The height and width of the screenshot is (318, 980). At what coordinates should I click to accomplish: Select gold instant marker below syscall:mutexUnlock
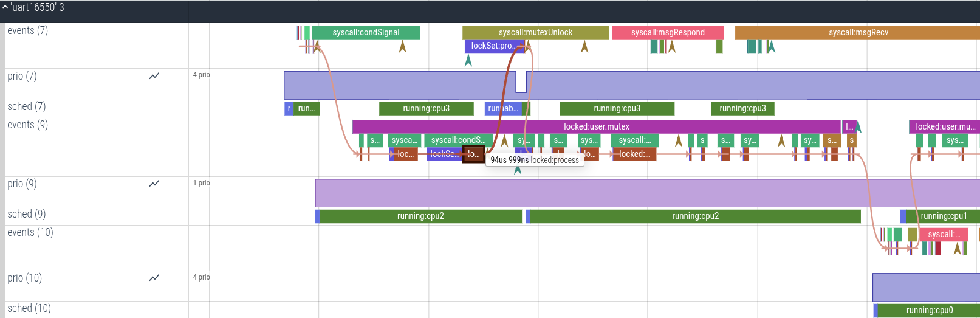click(584, 47)
